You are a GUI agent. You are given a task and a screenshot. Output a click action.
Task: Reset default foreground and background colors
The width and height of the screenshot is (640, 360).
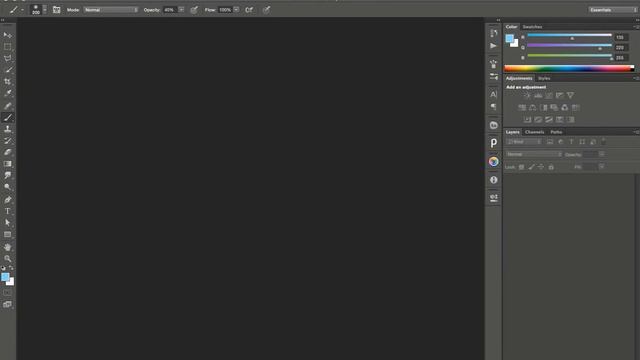(x=3, y=268)
